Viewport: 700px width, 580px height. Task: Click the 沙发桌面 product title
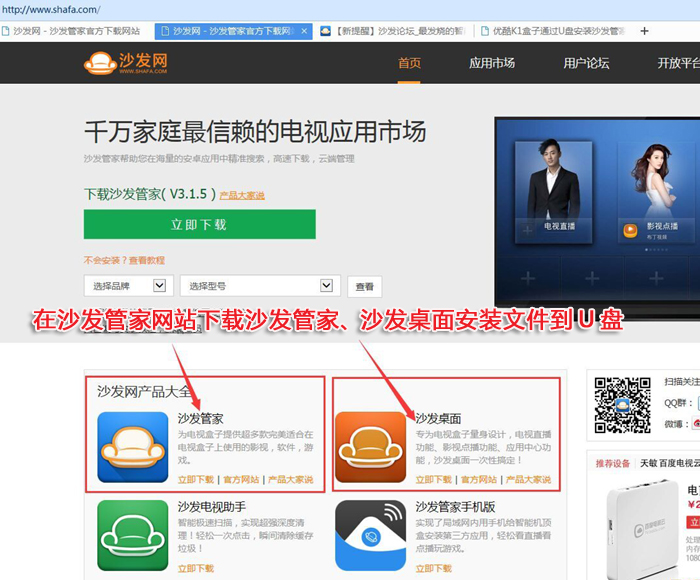click(x=438, y=418)
